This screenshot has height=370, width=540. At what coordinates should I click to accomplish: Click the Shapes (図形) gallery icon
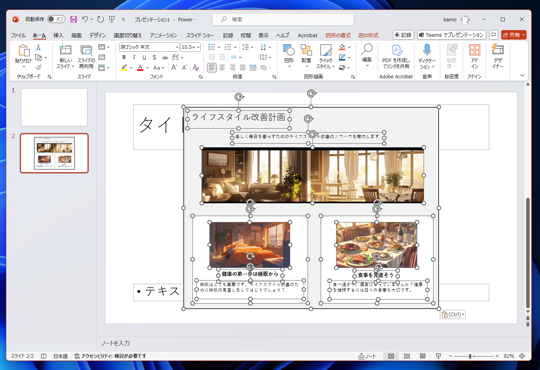[289, 50]
